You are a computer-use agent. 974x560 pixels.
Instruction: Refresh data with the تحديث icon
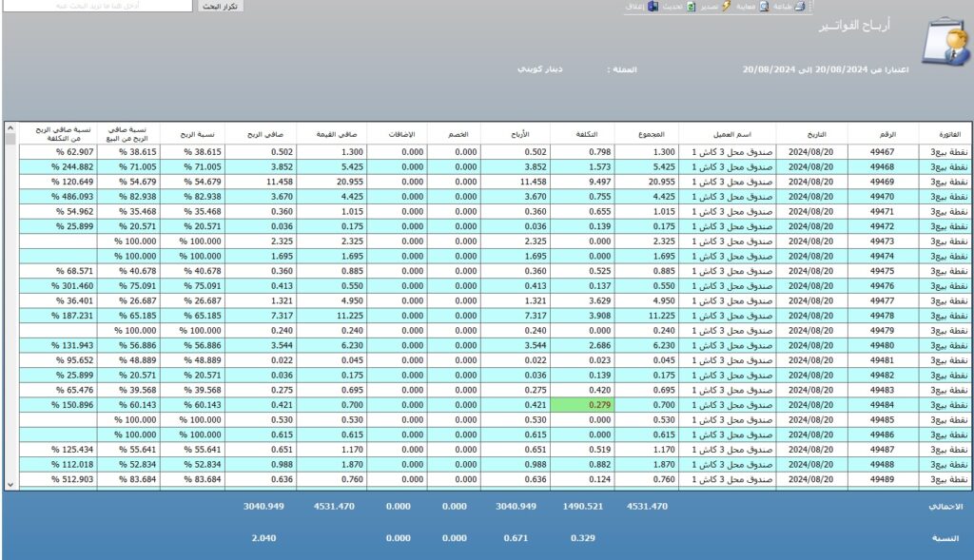pos(692,7)
